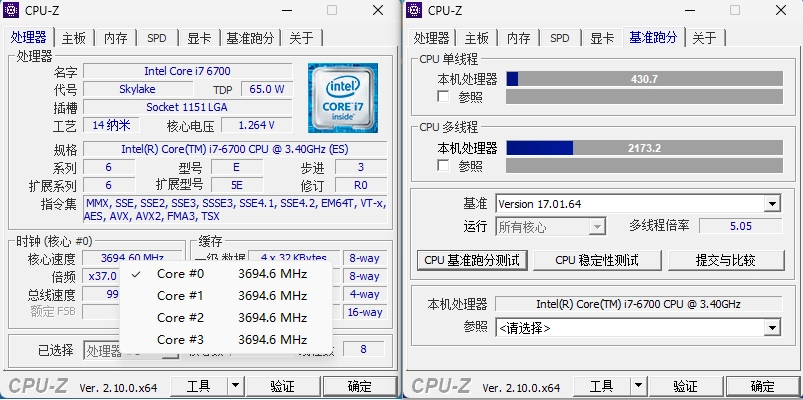Open 关于 tab in left CPU-Z window
The image size is (803, 400).
click(x=301, y=38)
